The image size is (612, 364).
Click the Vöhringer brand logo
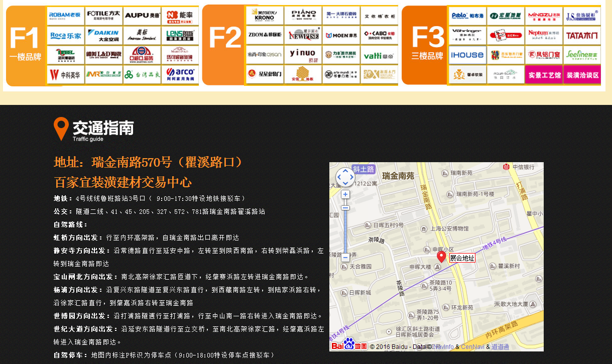pos(467,35)
